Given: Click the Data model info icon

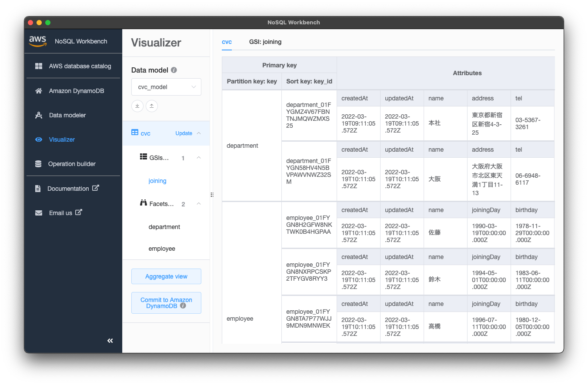Looking at the screenshot, I should tap(174, 70).
